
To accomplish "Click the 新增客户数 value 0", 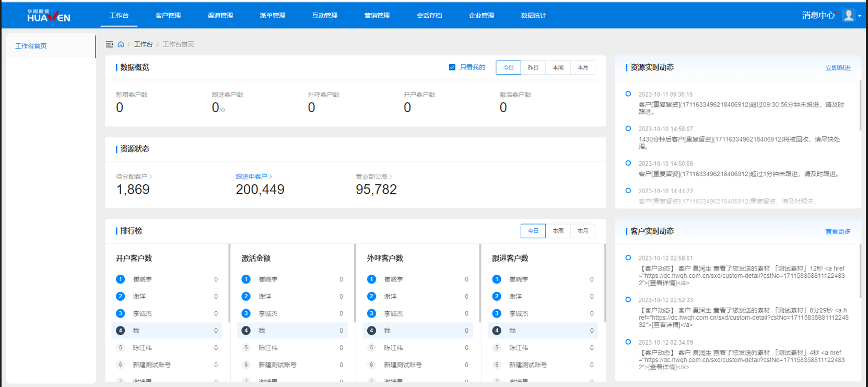I will (120, 108).
